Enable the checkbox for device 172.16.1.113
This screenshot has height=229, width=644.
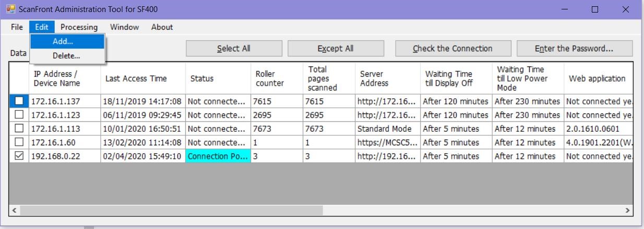pos(19,129)
